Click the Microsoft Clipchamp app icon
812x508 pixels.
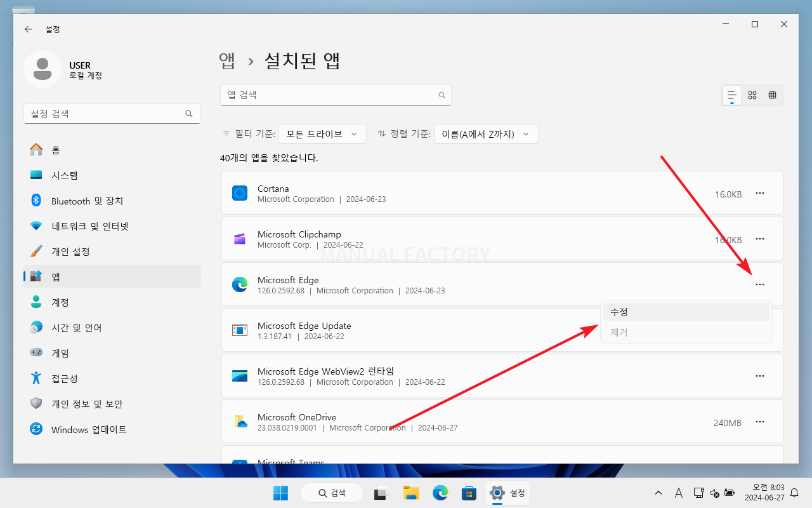[240, 239]
